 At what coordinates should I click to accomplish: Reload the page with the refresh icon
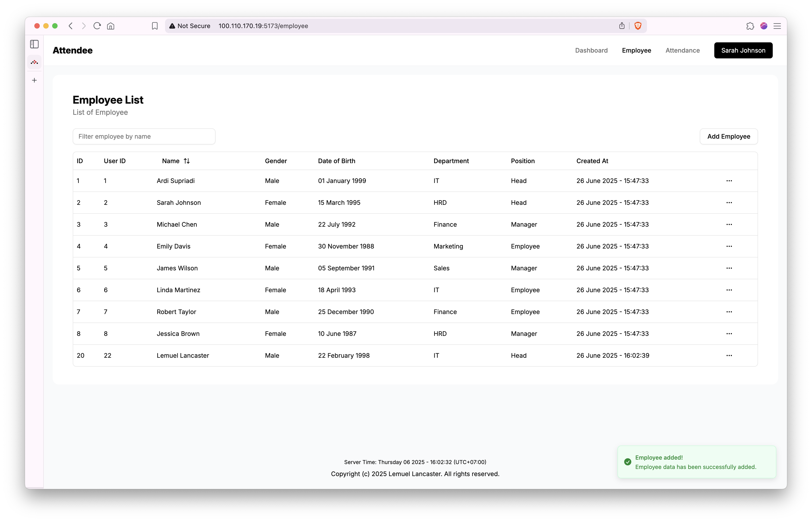(97, 26)
